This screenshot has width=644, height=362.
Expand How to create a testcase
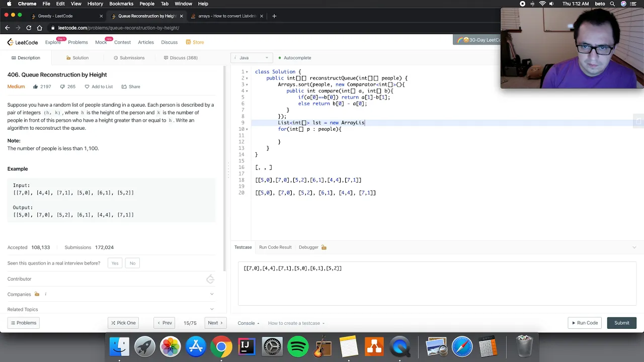(296, 323)
